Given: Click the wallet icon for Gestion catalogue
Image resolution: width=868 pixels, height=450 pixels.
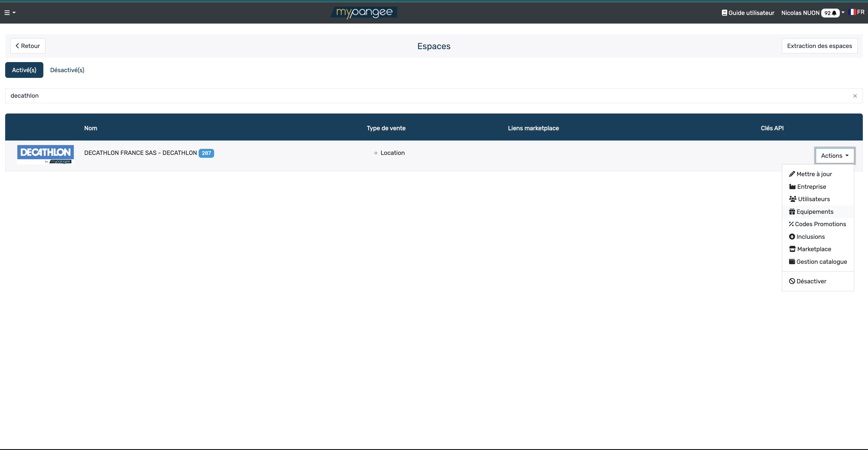Looking at the screenshot, I should pos(792,261).
